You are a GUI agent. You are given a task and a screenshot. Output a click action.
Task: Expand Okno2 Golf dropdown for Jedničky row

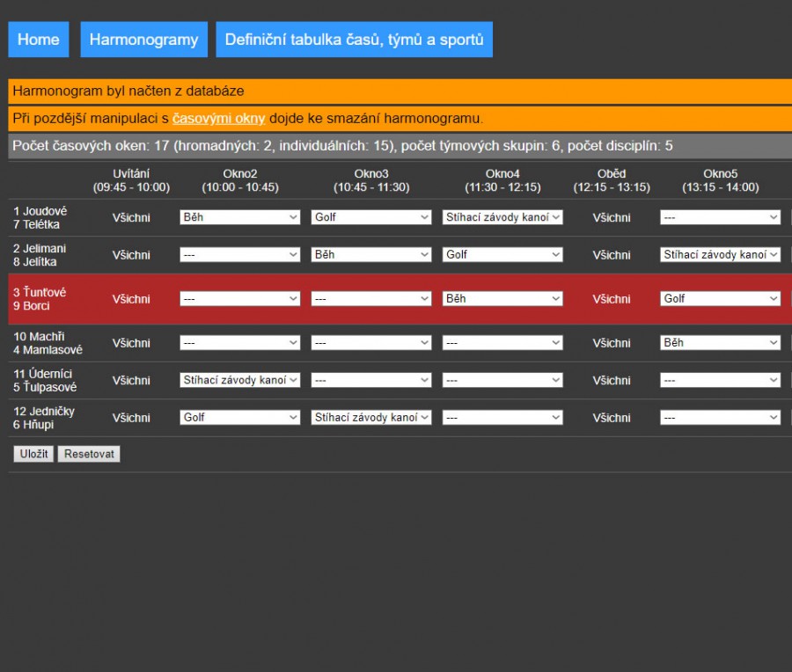(x=240, y=418)
